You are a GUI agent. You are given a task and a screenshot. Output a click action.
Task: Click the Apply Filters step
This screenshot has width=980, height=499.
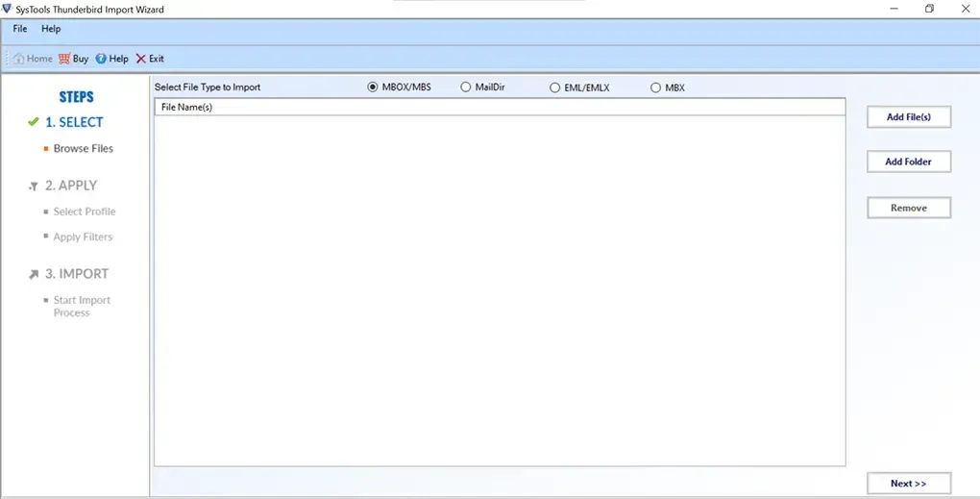(x=84, y=237)
